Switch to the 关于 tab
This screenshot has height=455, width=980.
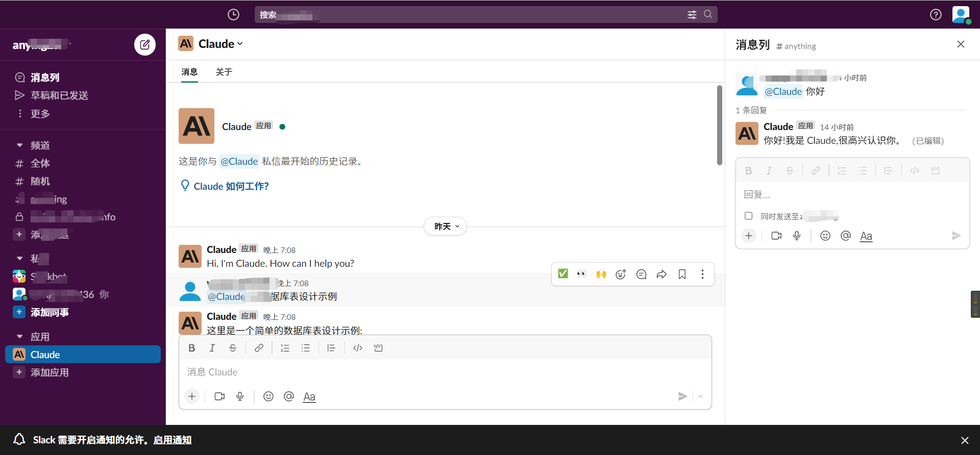pyautogui.click(x=224, y=72)
